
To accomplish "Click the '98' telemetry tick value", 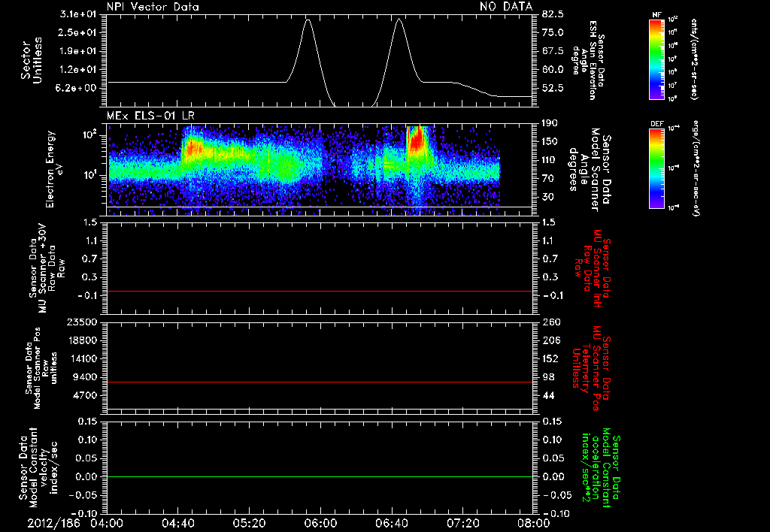I will point(547,377).
